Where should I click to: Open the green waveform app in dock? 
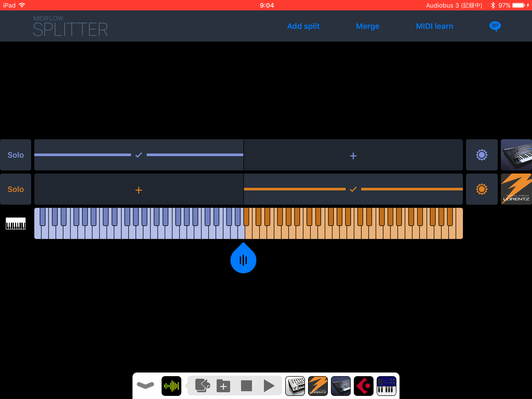[171, 386]
